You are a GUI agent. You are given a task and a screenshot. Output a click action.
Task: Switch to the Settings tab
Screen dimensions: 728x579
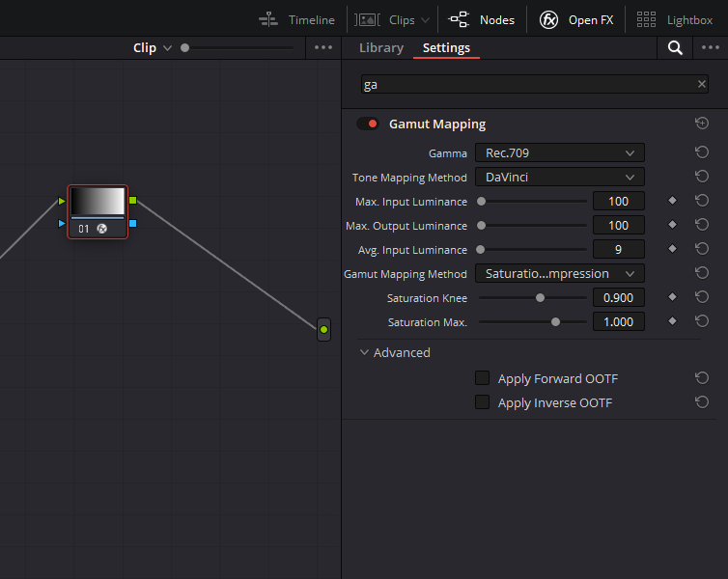tap(446, 48)
